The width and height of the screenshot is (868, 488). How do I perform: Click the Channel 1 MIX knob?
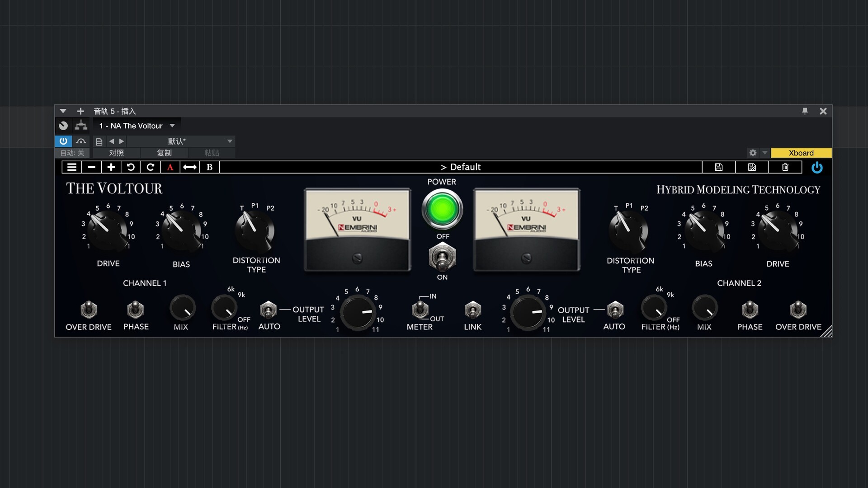(x=182, y=308)
